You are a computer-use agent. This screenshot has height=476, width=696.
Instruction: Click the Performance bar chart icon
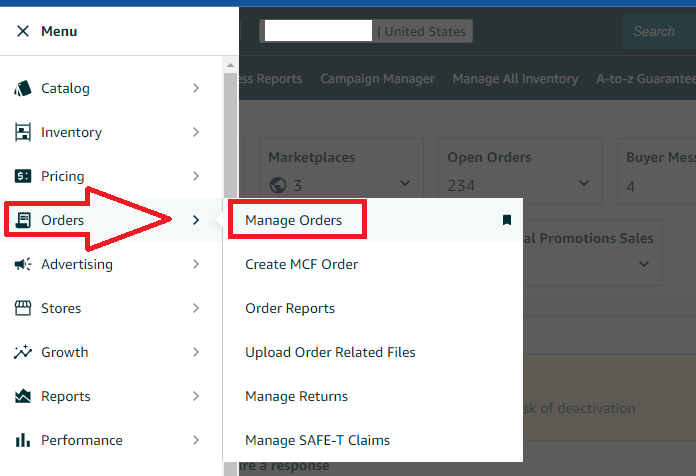23,440
